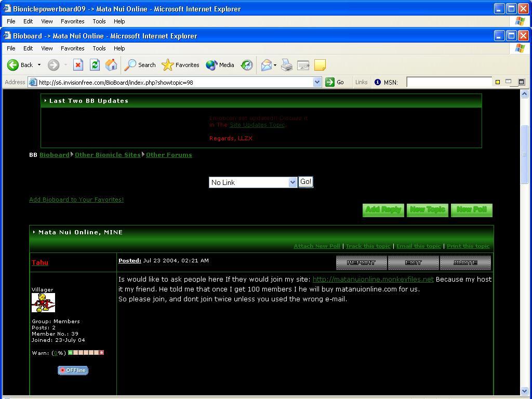Screen dimensions: 532x399
Task: Open Tahu's user profile link
Action: coord(40,262)
